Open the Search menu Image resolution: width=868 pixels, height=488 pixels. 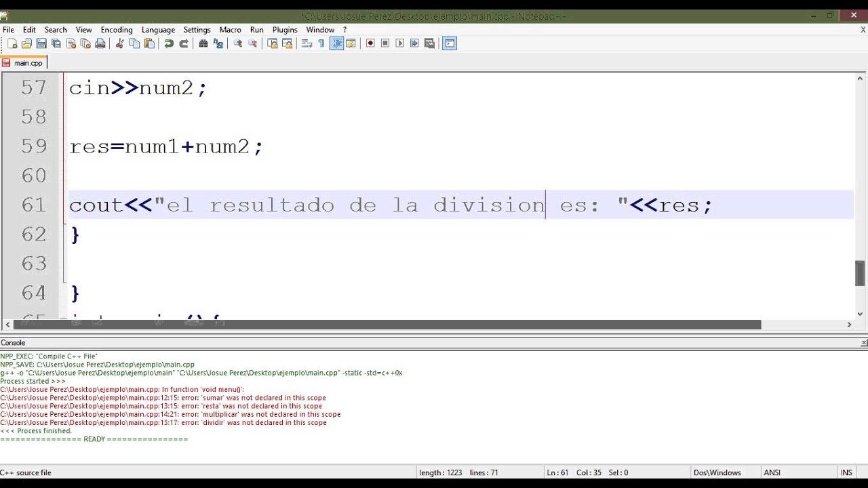[56, 30]
